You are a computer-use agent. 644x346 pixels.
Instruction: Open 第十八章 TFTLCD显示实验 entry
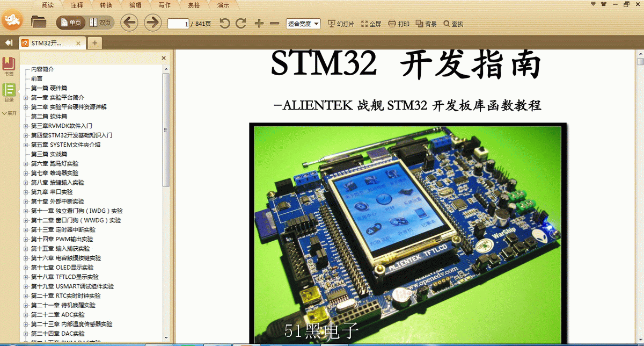point(64,277)
